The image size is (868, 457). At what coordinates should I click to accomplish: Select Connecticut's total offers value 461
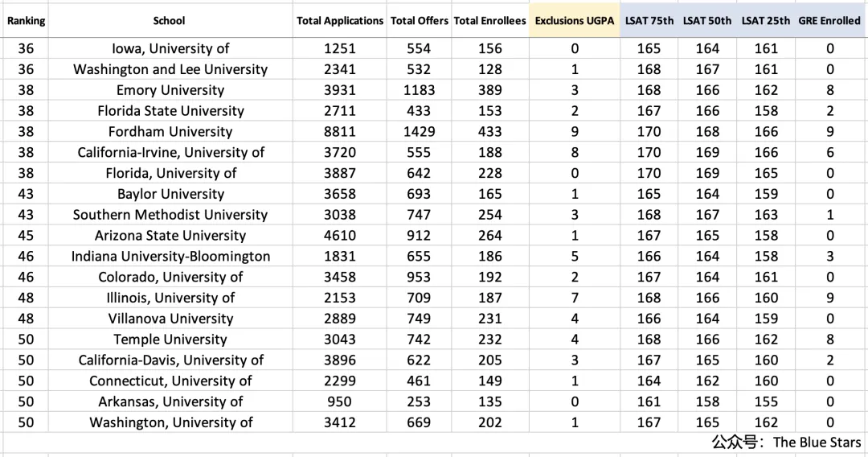pyautogui.click(x=419, y=381)
